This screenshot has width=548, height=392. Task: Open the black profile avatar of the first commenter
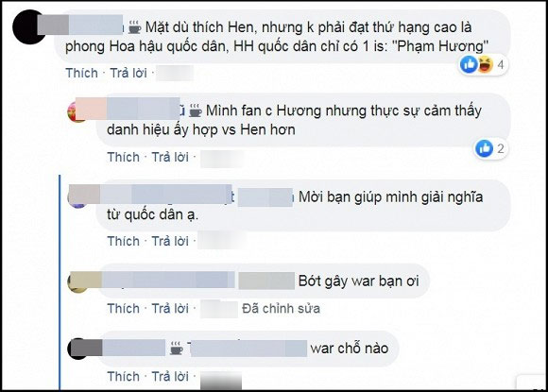click(x=28, y=27)
